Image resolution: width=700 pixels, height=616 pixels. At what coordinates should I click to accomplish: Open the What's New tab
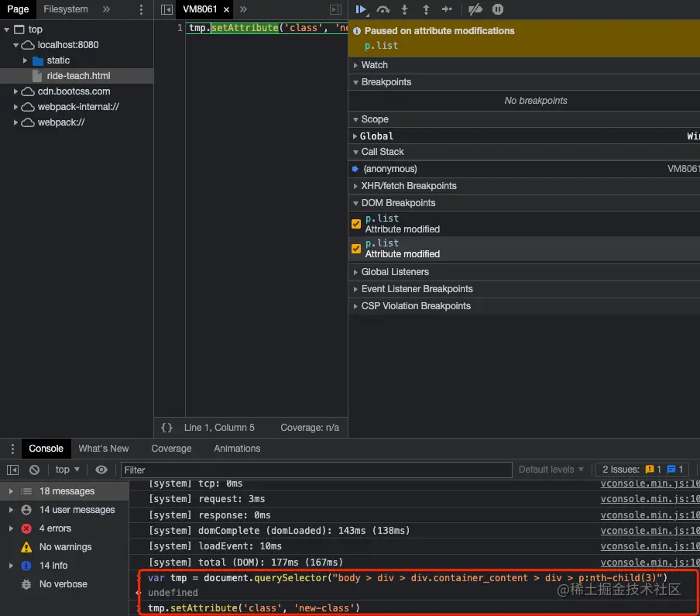tap(104, 449)
